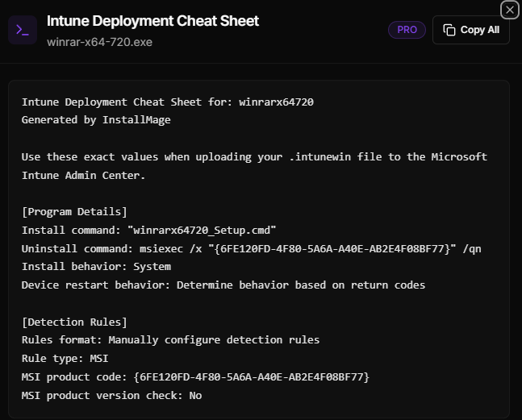Viewport: 522px width, 420px height.
Task: Click the 'Use these exact values' paragraph
Action: [254, 166]
